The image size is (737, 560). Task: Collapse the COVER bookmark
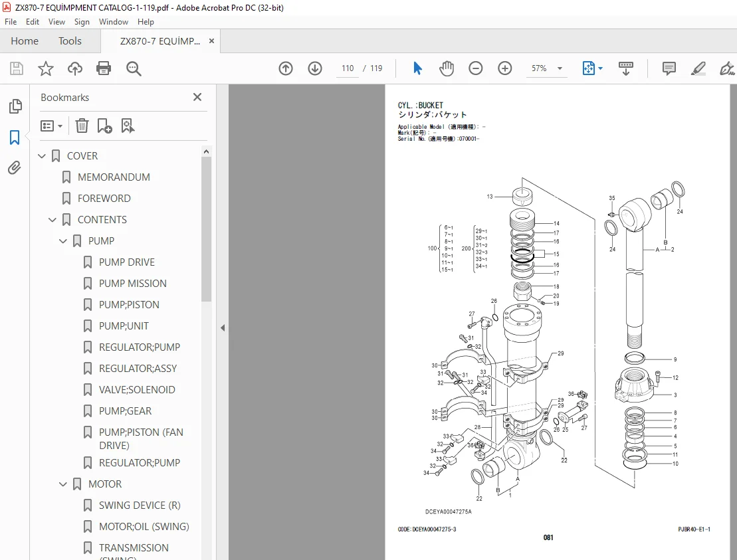click(x=42, y=156)
